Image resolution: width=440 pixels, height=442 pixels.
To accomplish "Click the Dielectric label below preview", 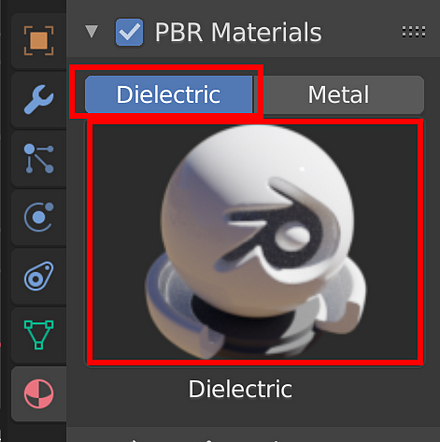I will [x=240, y=389].
